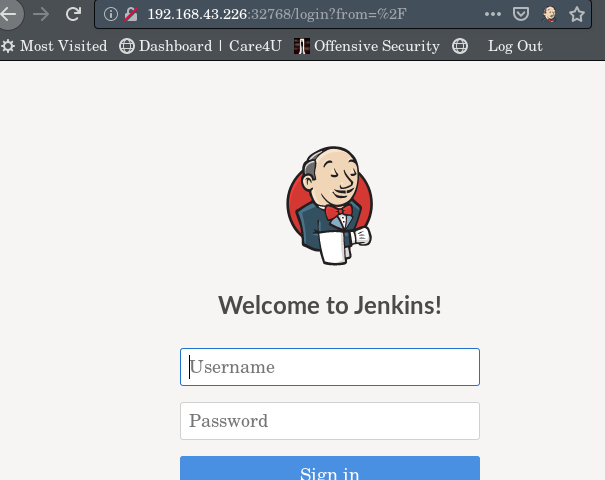Focus the Password input field
Screen dimensions: 605x480
coord(330,421)
